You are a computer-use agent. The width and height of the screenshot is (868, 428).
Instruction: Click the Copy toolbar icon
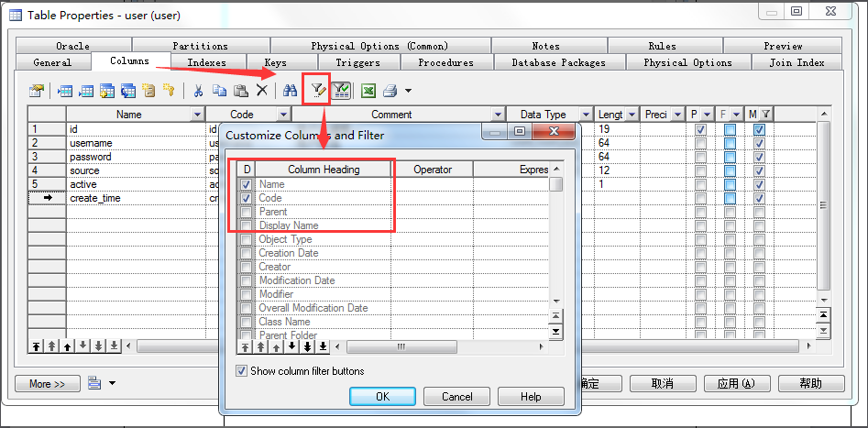220,90
